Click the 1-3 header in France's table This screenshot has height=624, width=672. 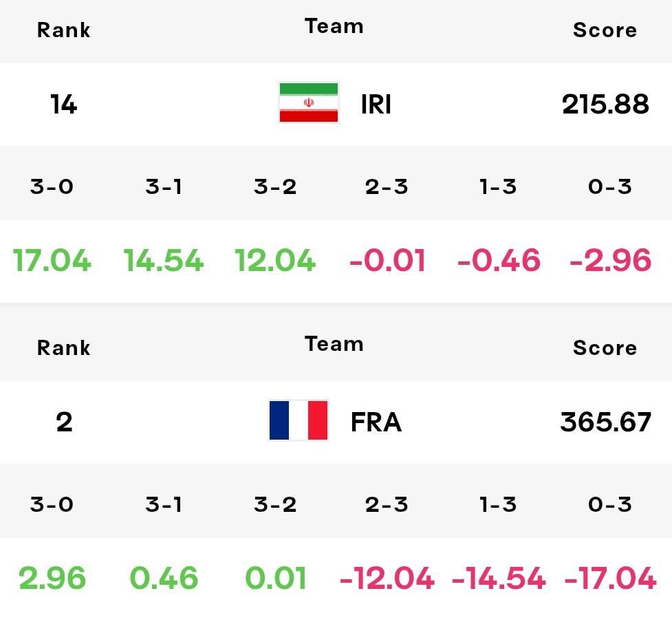[x=498, y=504]
